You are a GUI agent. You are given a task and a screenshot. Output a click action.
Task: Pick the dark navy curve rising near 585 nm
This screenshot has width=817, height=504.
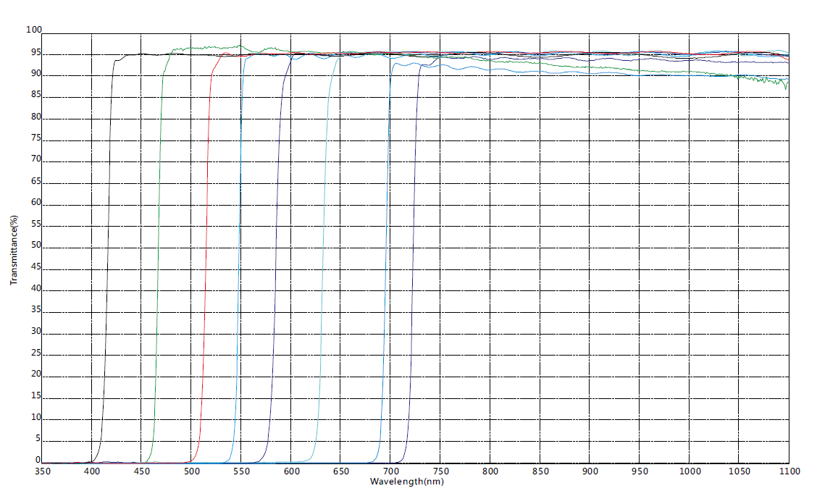coord(276,246)
